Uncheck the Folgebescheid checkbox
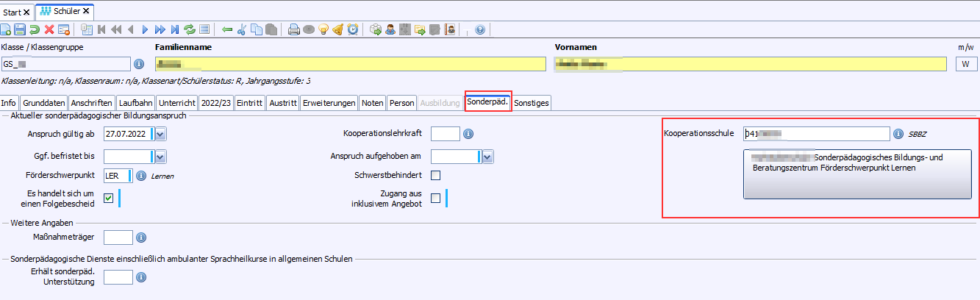 (x=109, y=198)
